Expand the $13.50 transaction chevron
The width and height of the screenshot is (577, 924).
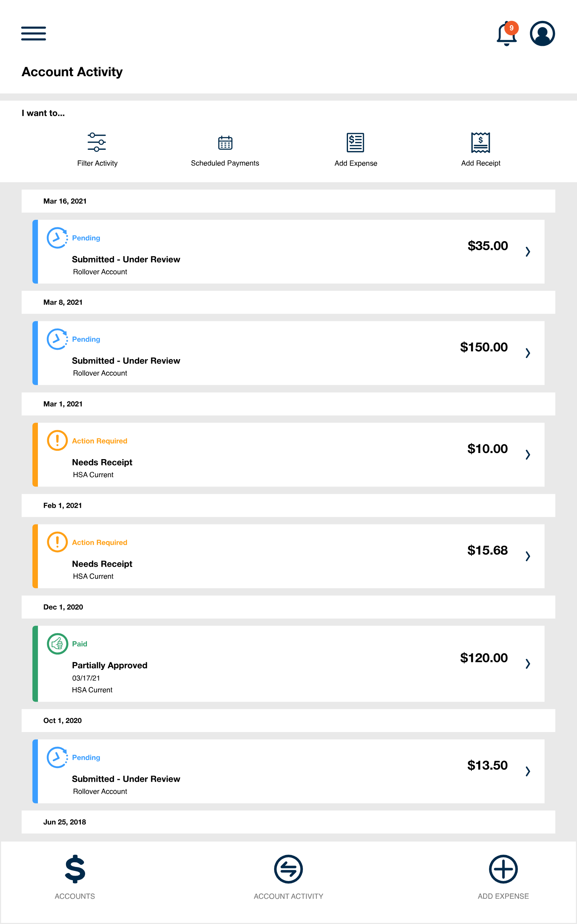[x=528, y=771]
